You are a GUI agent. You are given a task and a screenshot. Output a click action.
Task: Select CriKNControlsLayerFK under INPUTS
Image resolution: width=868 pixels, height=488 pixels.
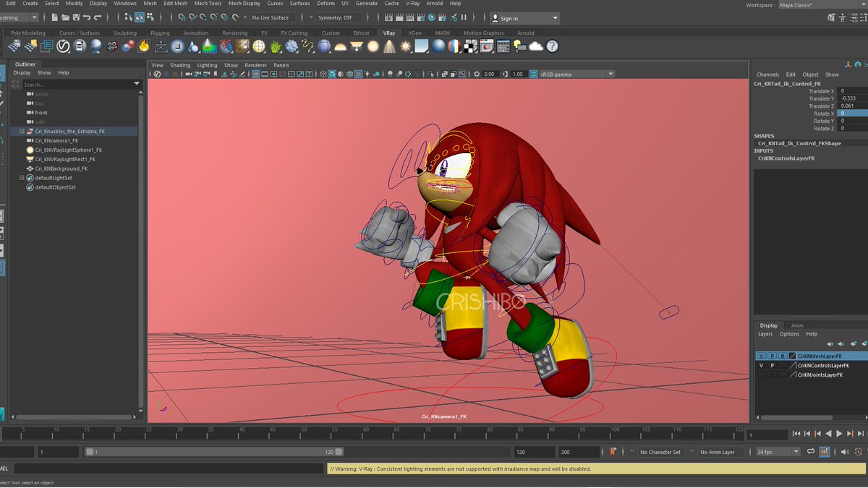786,158
